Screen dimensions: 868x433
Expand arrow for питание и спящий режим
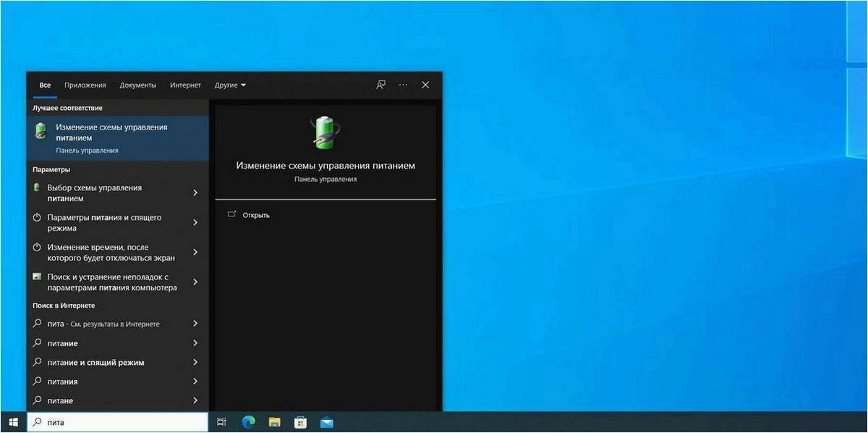(x=195, y=362)
